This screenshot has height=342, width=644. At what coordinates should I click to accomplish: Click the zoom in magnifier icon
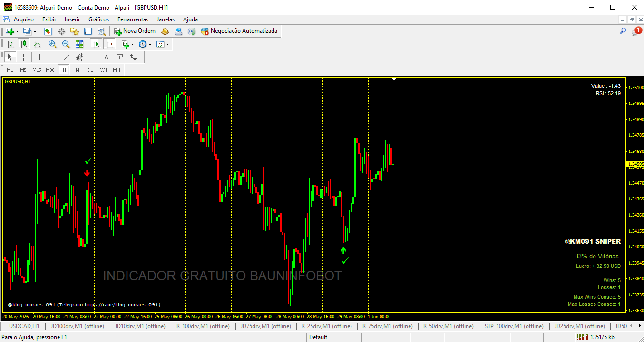53,44
